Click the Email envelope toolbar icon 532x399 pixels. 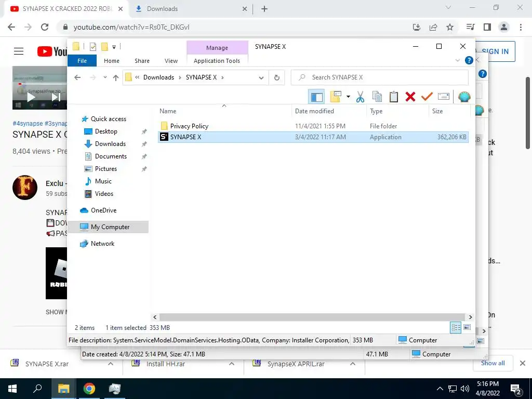(444, 97)
